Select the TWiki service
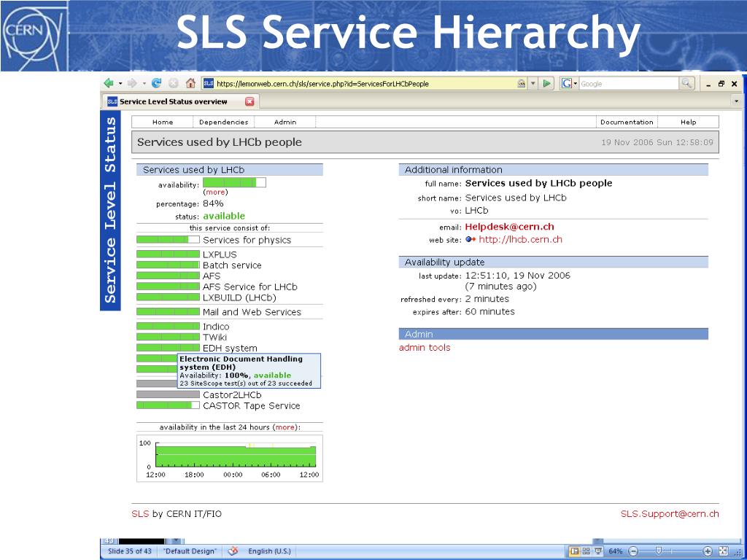This screenshot has height=560, width=747. pos(214,337)
